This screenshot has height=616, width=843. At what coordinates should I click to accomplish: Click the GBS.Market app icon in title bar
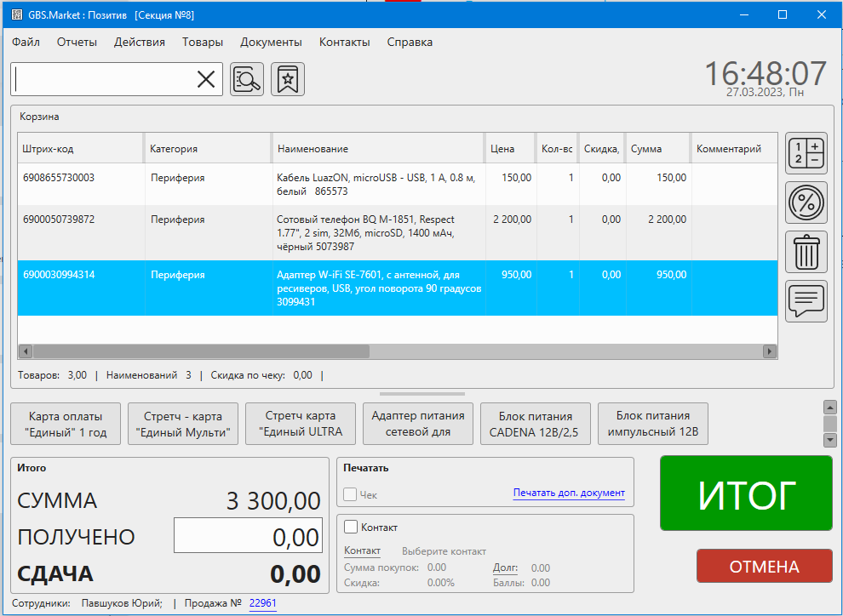coord(17,14)
